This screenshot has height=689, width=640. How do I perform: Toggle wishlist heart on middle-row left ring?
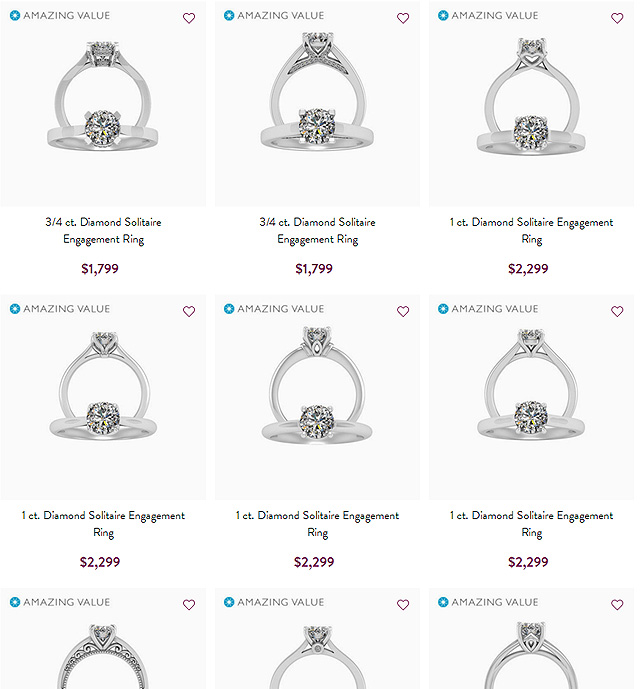[x=189, y=311]
